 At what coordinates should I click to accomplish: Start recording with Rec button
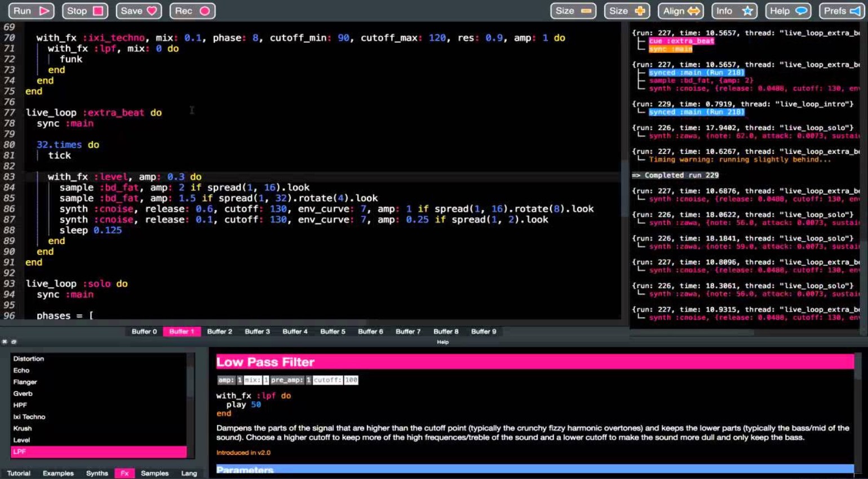click(x=192, y=11)
